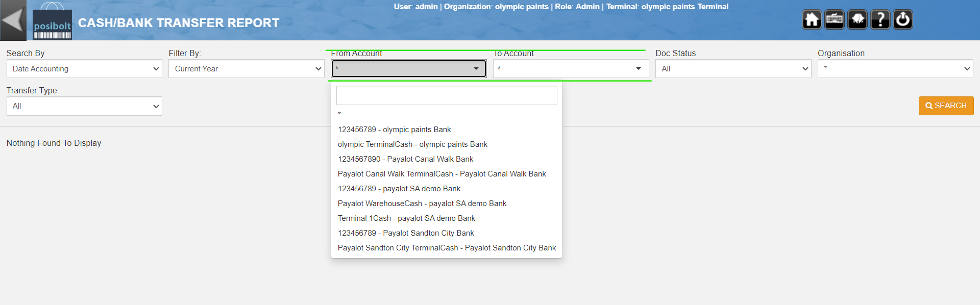This screenshot has width=980, height=305.
Task: Select Payalot Canal Walk TerminalCash option
Action: tap(447, 174)
